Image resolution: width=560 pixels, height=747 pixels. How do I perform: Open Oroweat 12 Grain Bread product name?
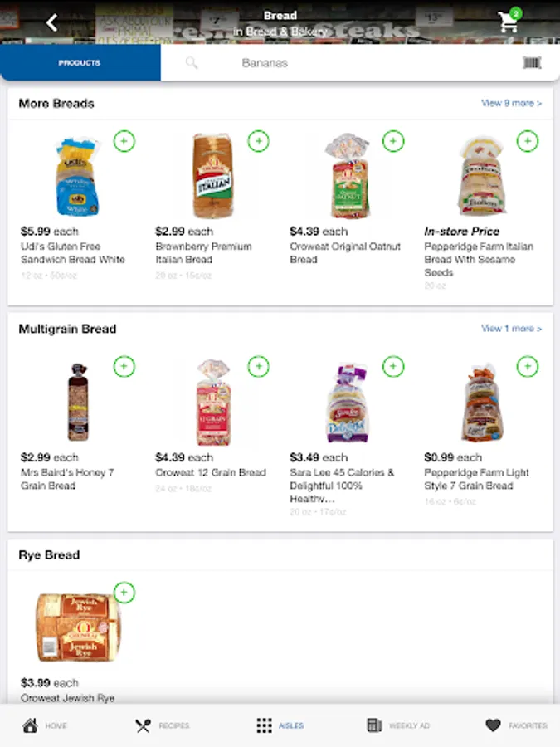click(211, 473)
